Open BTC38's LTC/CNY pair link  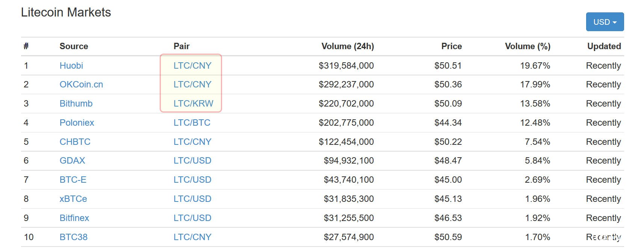tap(192, 237)
